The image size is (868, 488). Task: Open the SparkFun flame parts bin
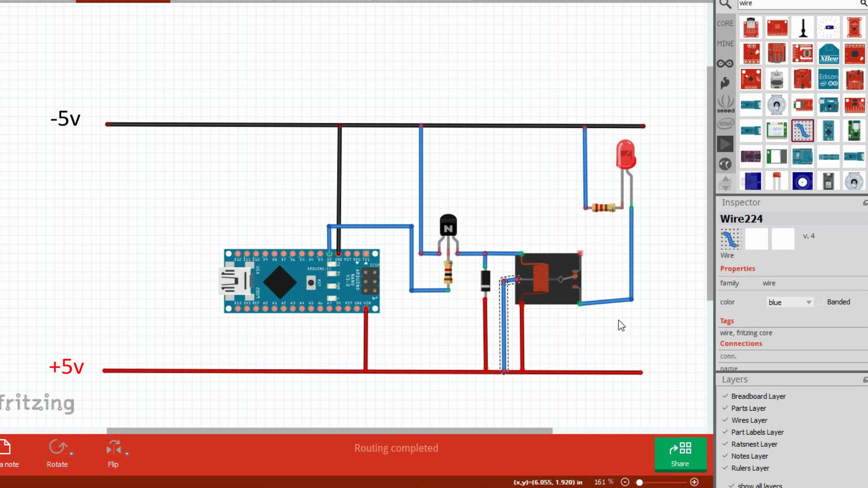tap(725, 82)
